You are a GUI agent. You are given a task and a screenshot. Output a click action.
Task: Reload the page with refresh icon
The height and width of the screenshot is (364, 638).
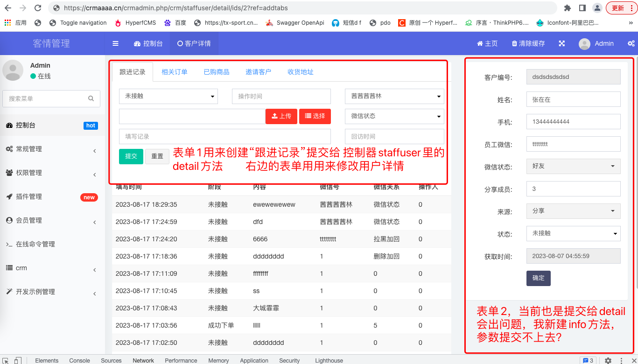pos(38,8)
